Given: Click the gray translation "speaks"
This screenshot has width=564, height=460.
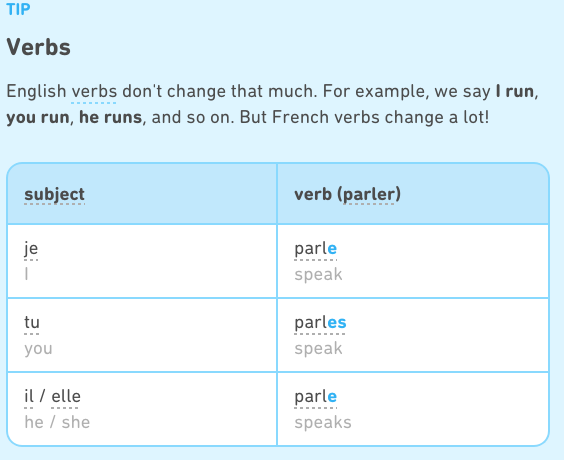Looking at the screenshot, I should [x=323, y=423].
